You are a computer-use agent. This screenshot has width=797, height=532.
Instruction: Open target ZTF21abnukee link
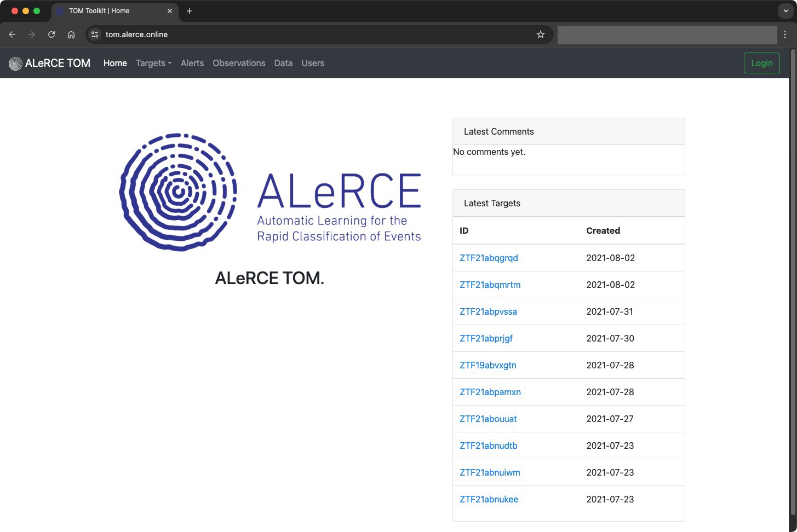pyautogui.click(x=489, y=499)
